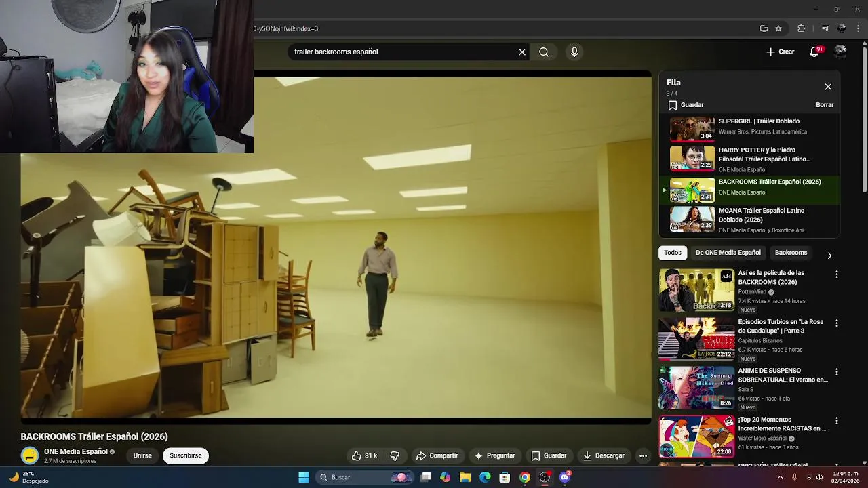Launch Microsoft Edge from taskbar
This screenshot has height=488, width=868.
click(485, 477)
